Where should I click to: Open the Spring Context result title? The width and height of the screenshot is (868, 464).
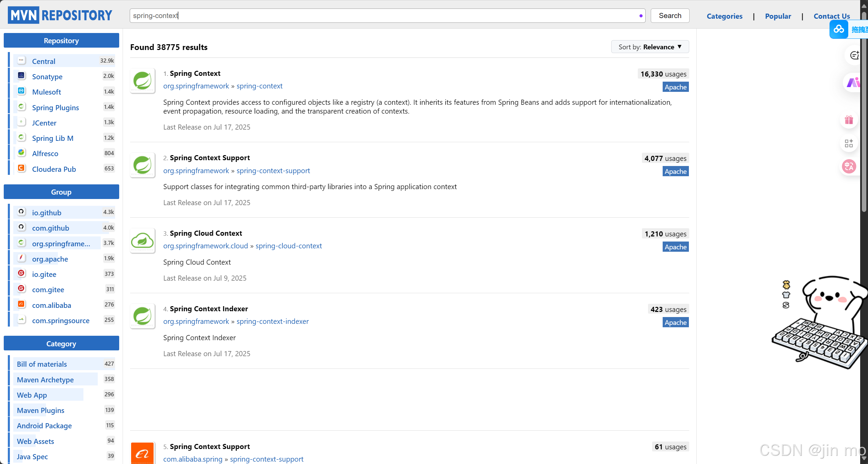195,73
